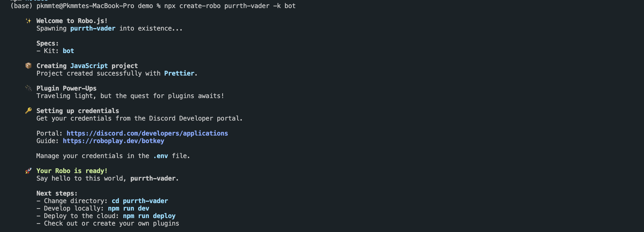The image size is (644, 232).
Task: Click the 'cd purrth-vader' command text
Action: pos(140,201)
